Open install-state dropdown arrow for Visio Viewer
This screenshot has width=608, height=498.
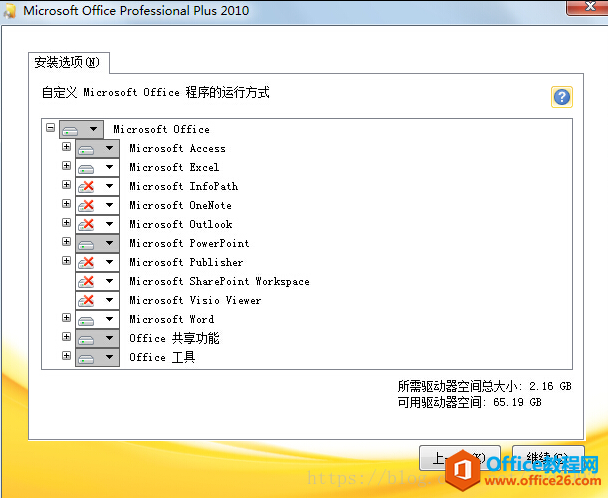click(x=109, y=300)
